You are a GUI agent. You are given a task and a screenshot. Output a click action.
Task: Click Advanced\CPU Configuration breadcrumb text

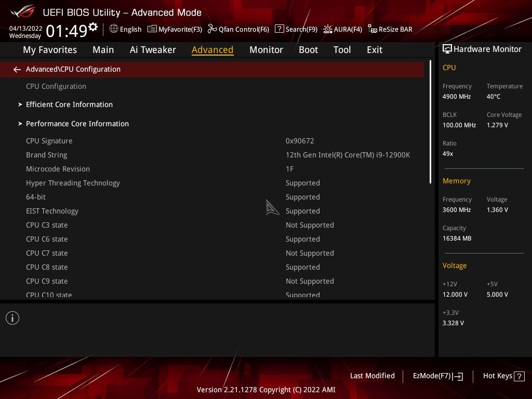coord(73,69)
